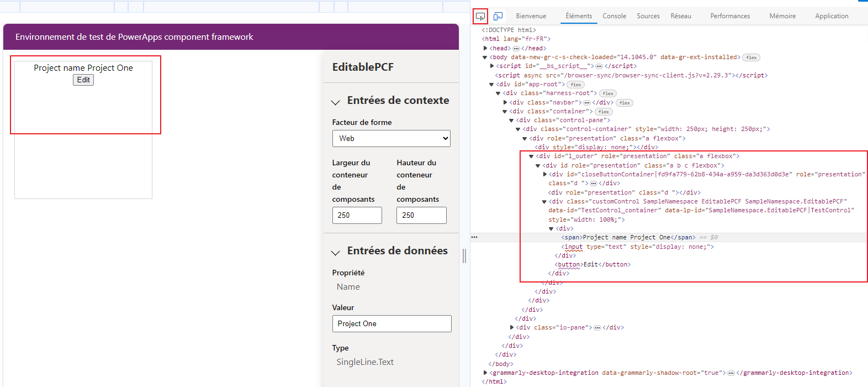Collapse the Entrées de données section
Image resolution: width=868 pixels, height=387 pixels.
[x=335, y=253]
